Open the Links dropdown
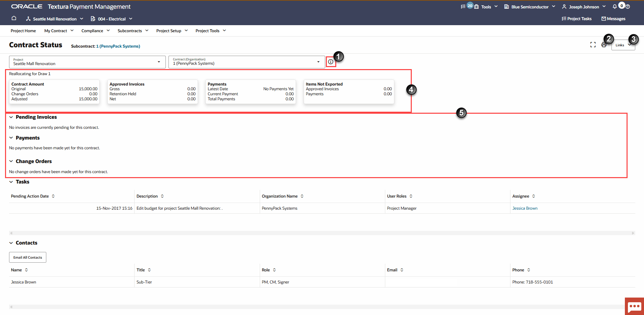 [x=623, y=45]
